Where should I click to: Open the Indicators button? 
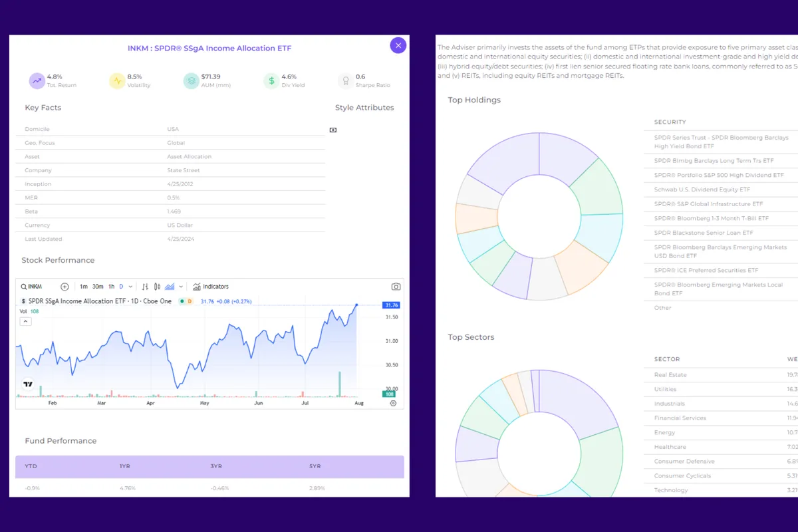[211, 287]
